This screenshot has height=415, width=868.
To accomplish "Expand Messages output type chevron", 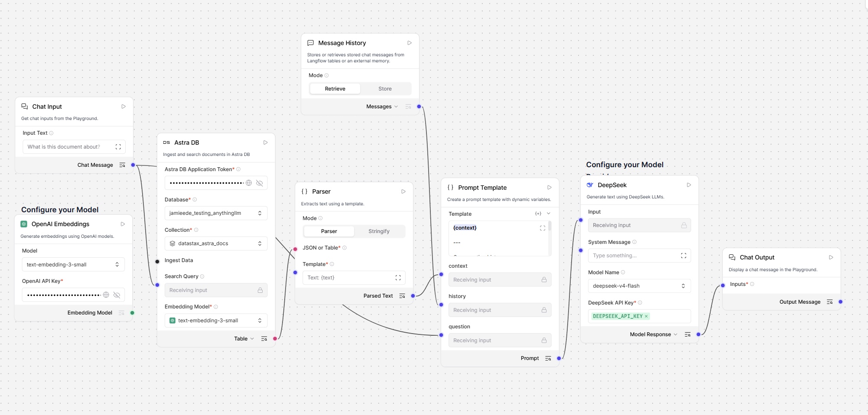I will click(396, 107).
